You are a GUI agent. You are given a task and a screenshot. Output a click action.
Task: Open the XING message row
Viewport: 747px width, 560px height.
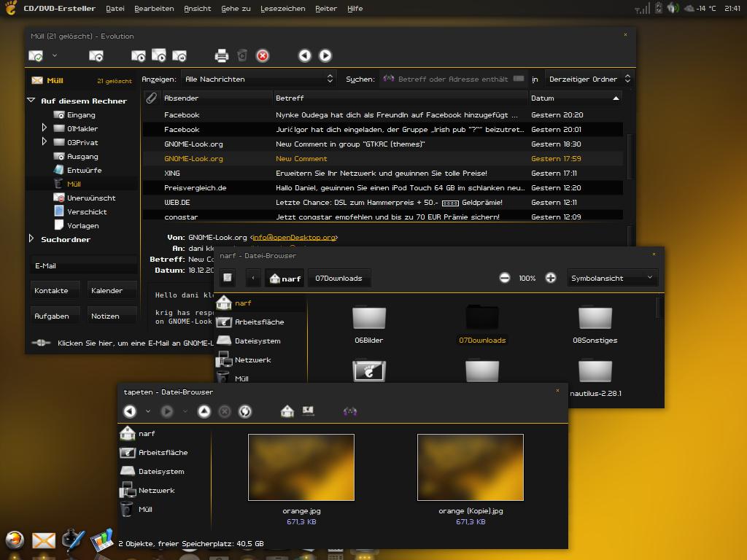coord(382,174)
